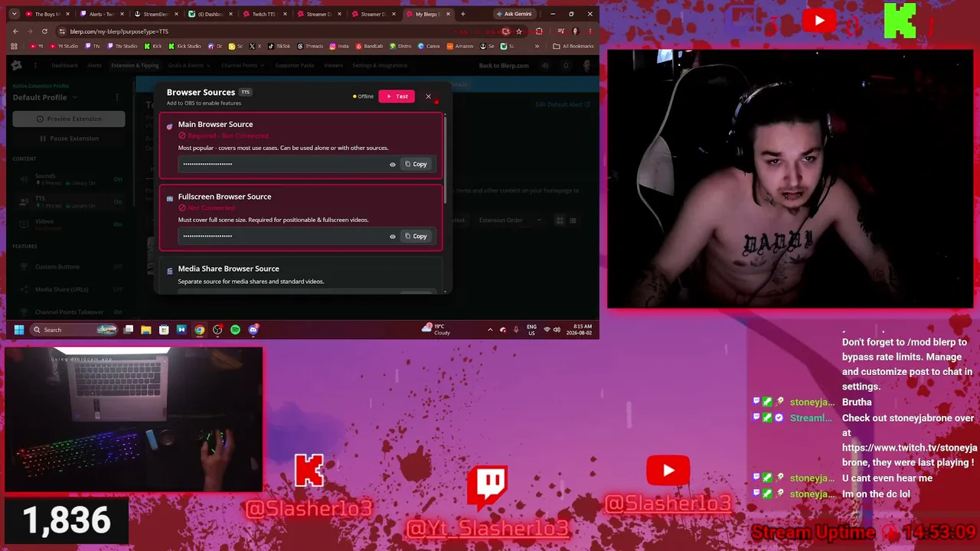Open the Extension Order dropdown

pos(509,220)
